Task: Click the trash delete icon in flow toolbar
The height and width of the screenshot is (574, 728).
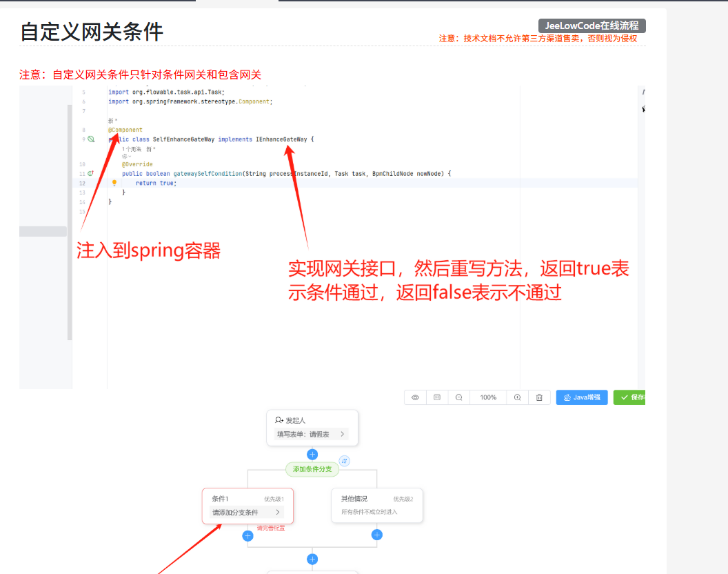Action: [x=539, y=397]
